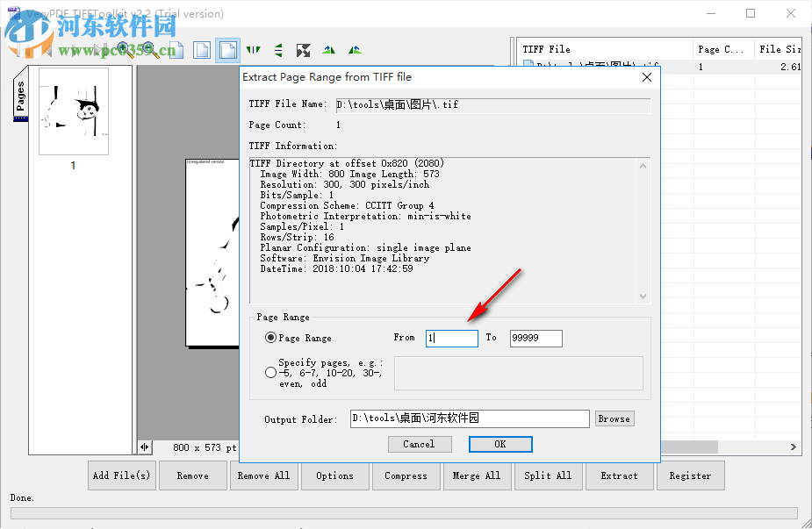Click the fit-to-window toolbar icon
The height and width of the screenshot is (529, 812).
(x=303, y=50)
